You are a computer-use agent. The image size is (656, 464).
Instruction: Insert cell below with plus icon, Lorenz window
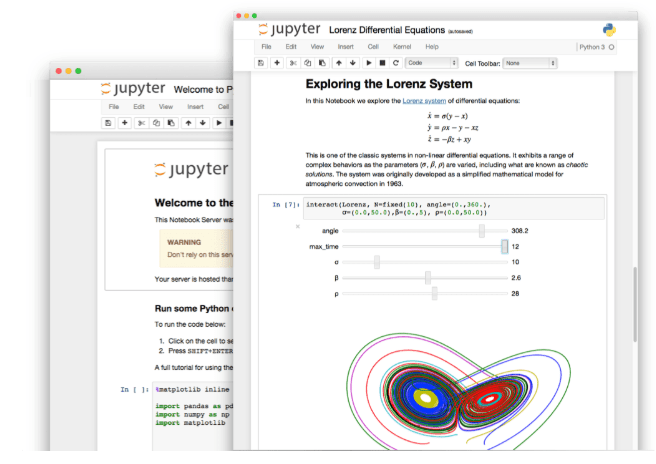point(277,63)
